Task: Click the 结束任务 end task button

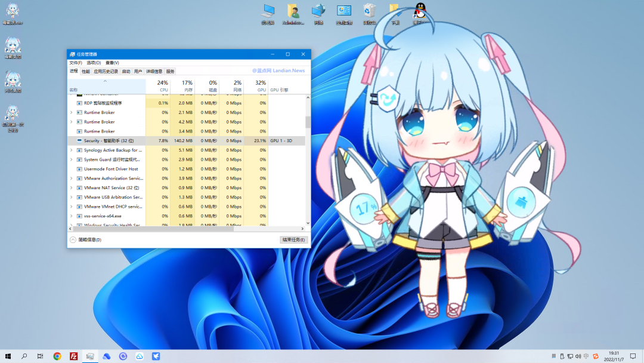Action: pyautogui.click(x=293, y=239)
